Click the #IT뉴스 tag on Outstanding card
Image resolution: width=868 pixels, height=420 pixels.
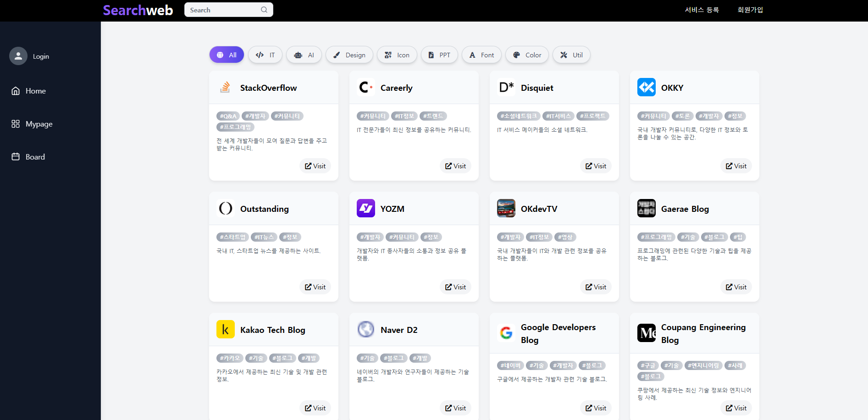264,237
